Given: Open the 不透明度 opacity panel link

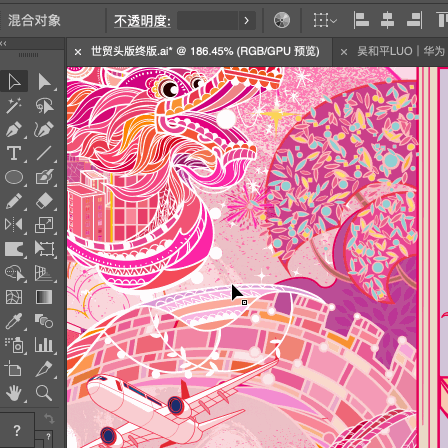Looking at the screenshot, I should click(x=142, y=21).
